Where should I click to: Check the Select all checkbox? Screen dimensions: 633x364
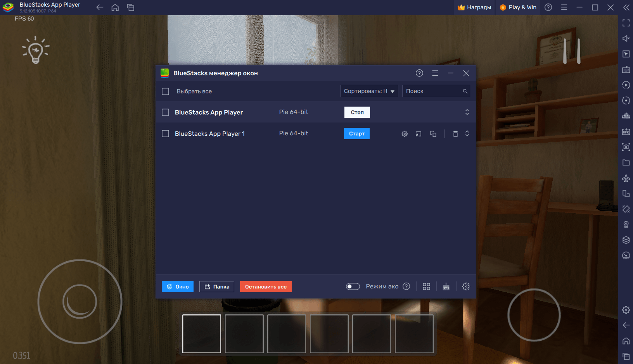point(165,91)
